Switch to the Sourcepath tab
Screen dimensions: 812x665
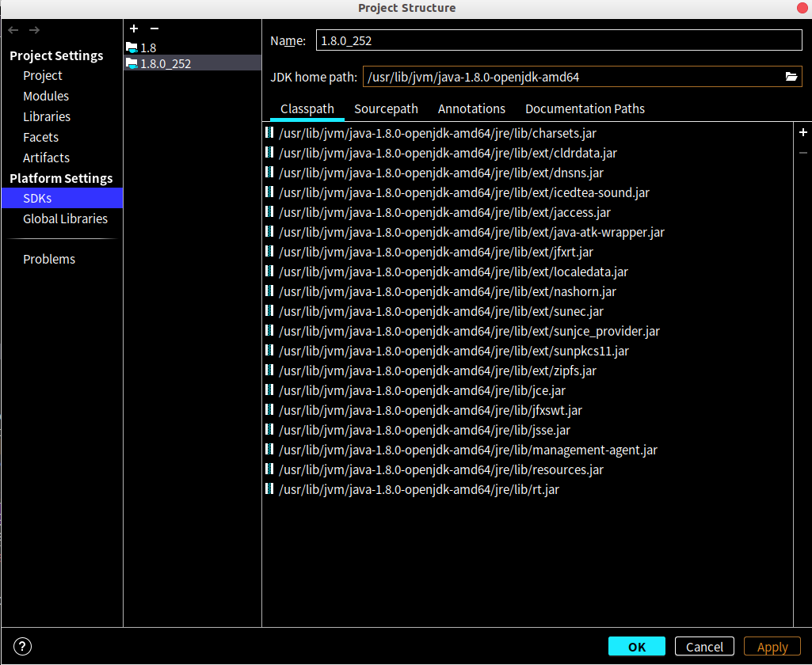[386, 108]
